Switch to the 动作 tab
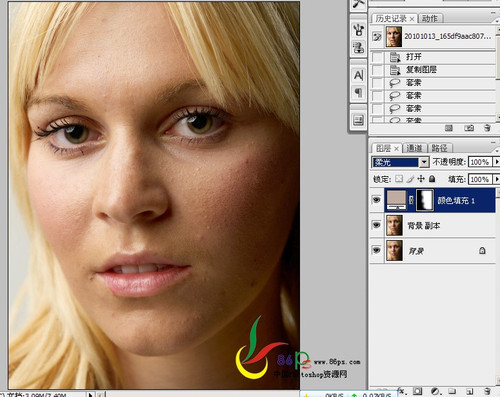This screenshot has width=500, height=397. pyautogui.click(x=430, y=19)
